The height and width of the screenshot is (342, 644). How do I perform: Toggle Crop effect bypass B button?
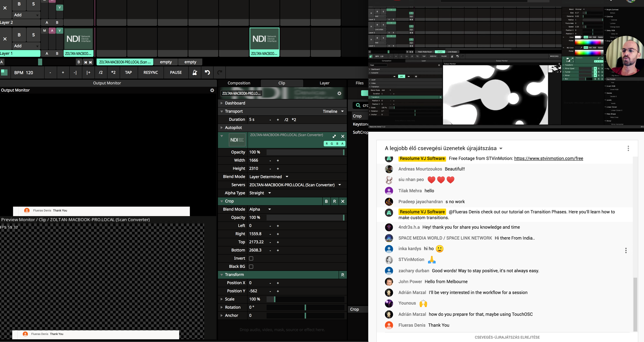[x=326, y=201]
